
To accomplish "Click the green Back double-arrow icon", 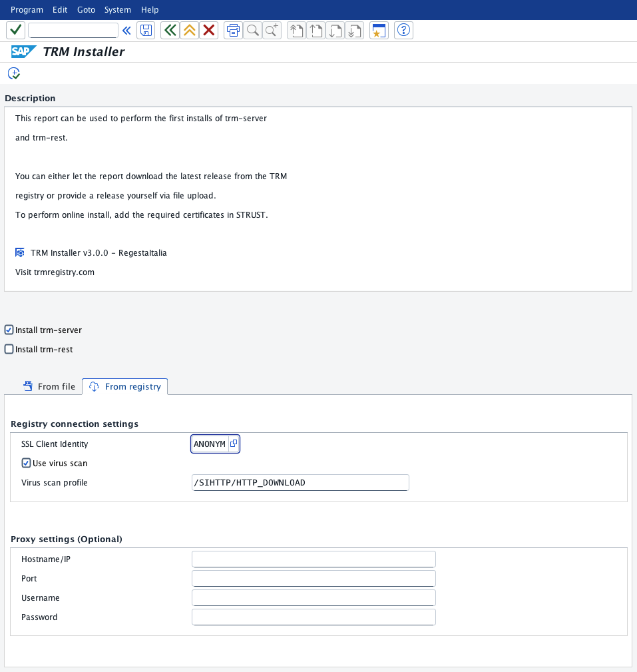I will click(170, 30).
